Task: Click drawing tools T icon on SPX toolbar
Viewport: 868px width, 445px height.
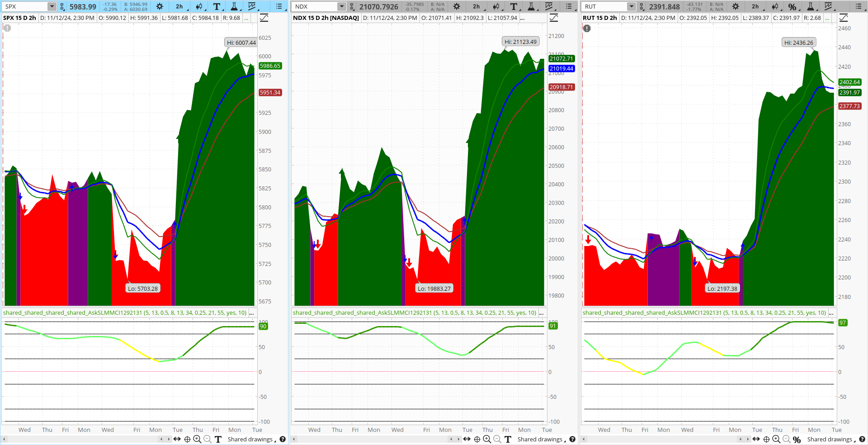Action: 217,6
